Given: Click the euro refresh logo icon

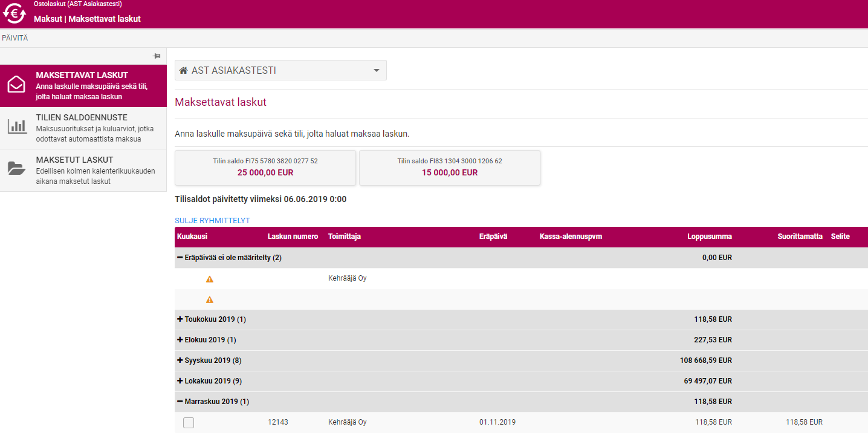Looking at the screenshot, I should [x=15, y=13].
